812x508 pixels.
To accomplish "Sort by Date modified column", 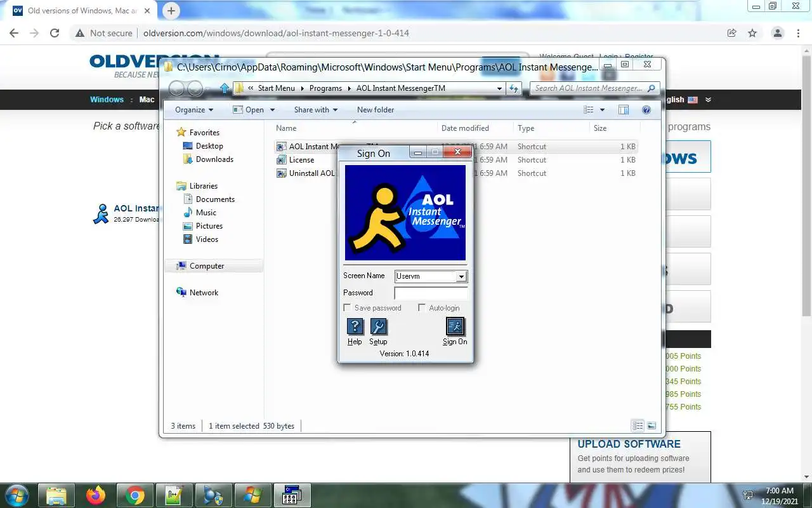I will [x=465, y=128].
